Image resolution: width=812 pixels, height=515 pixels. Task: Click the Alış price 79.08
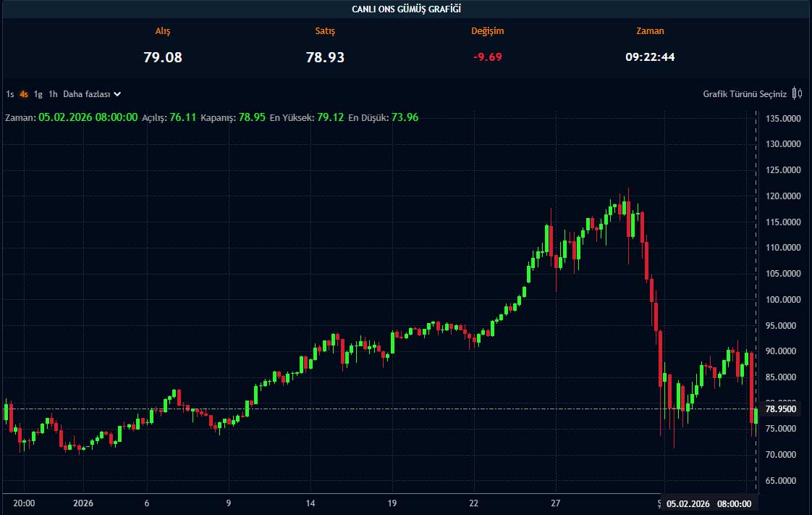click(163, 57)
